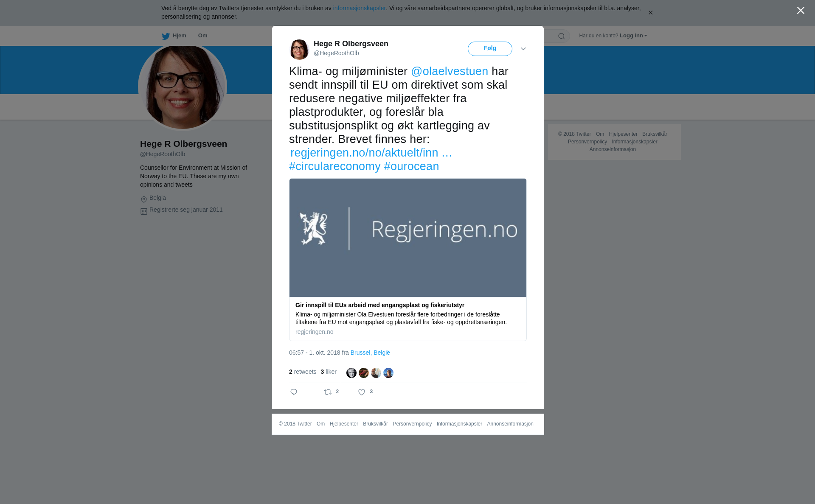815x504 pixels.
Task: Open the Logg inn dropdown
Action: coord(633,36)
